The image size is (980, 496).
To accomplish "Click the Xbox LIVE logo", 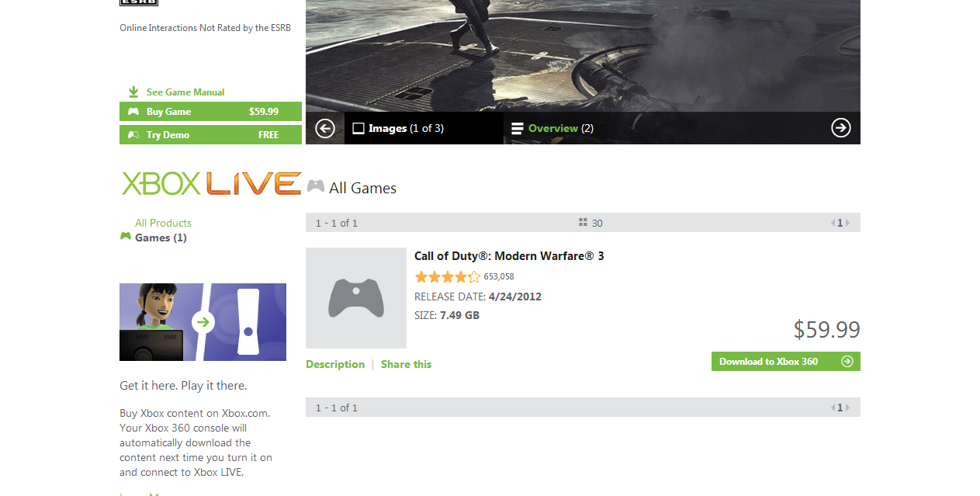I will 211,183.
